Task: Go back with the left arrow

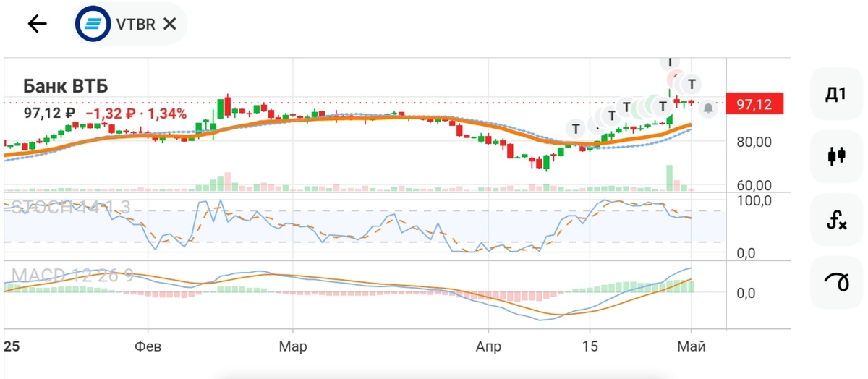Action: coord(37,24)
